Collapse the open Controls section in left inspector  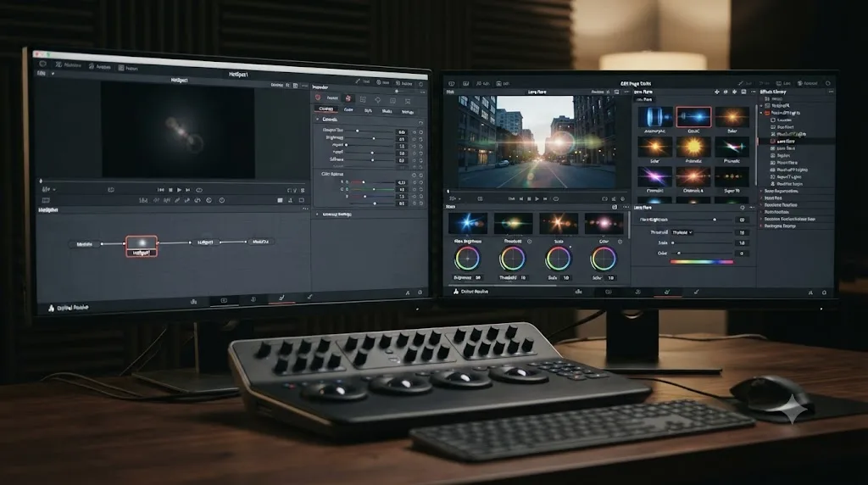tap(318, 119)
